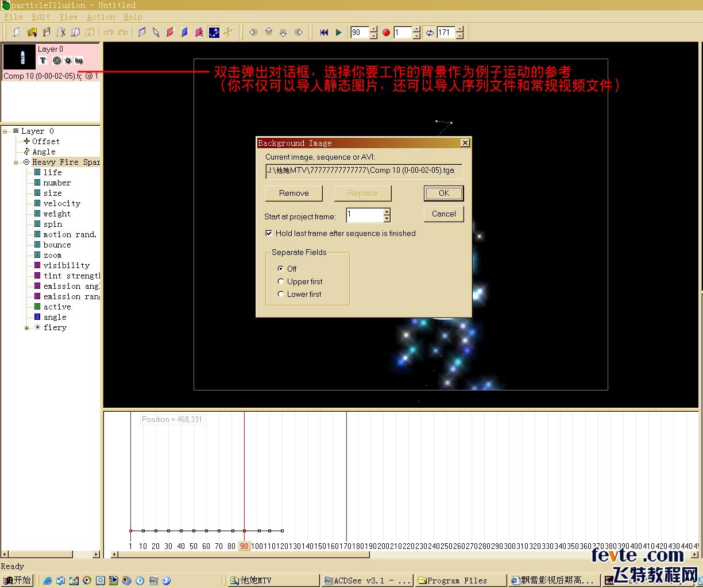Screen dimensions: 703x588
Task: Toggle the show particles starfield icon
Action: [x=214, y=33]
